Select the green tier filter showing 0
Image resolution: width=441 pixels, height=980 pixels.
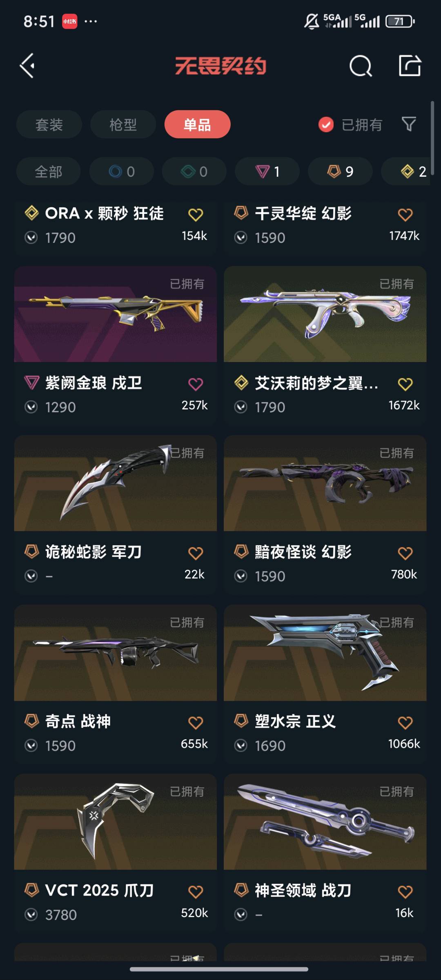pyautogui.click(x=194, y=171)
